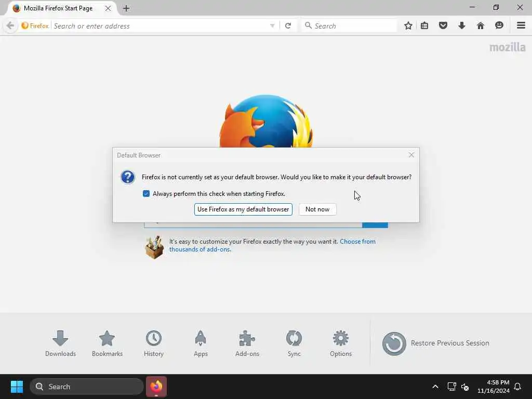Open Bookmarks from the start page
This screenshot has height=399, width=532.
[x=107, y=343]
